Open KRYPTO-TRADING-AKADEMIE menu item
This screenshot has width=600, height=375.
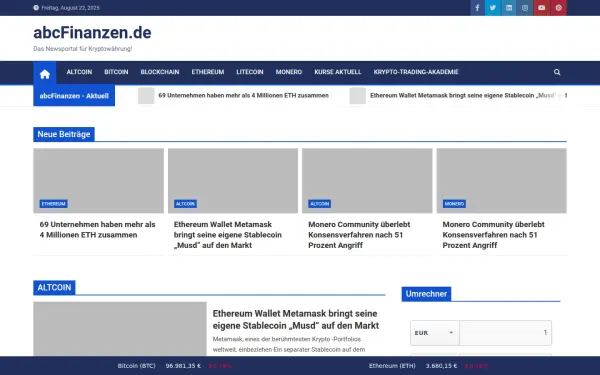416,72
